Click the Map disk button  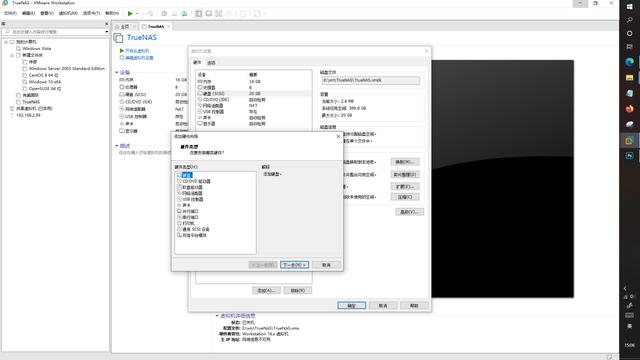pos(405,162)
